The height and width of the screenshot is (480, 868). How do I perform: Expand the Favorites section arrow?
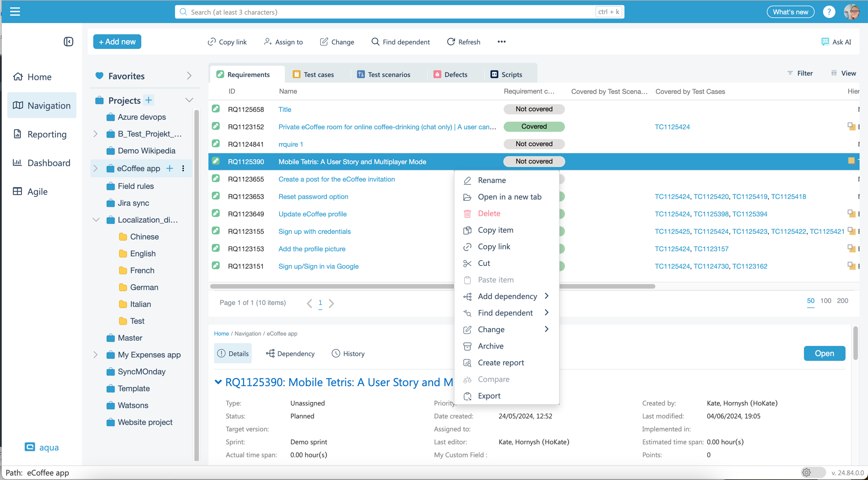189,76
